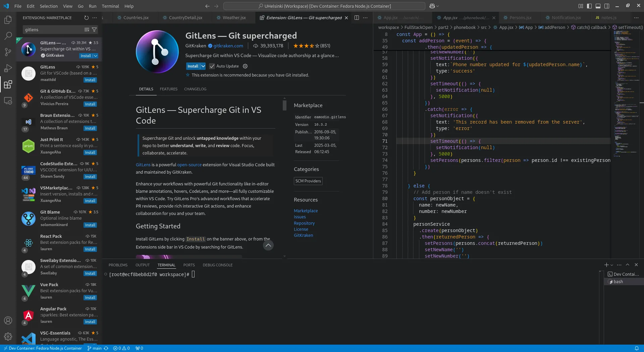Open the Source Control view
This screenshot has width=644, height=352.
(8, 52)
